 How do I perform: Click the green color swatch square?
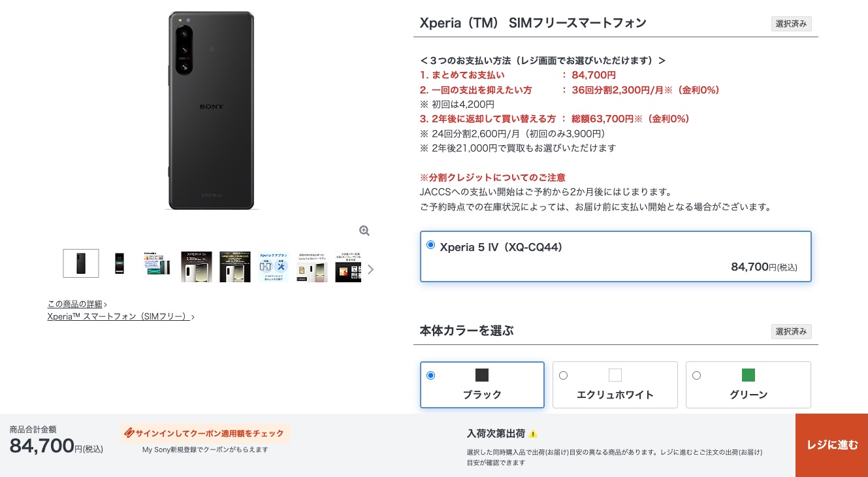(748, 375)
